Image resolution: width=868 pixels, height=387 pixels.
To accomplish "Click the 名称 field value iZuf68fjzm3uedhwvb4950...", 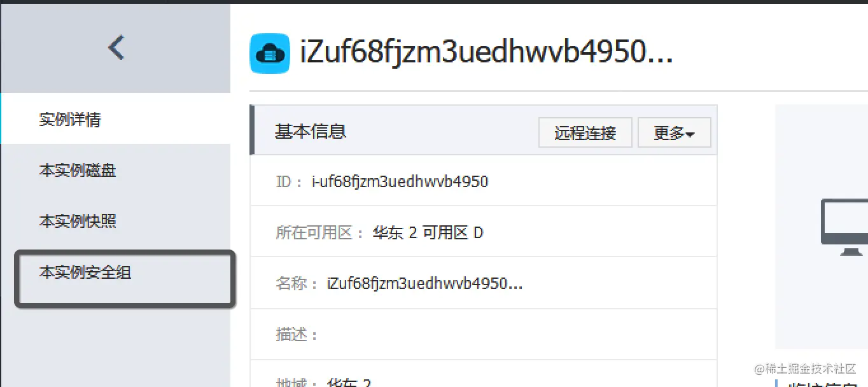I will tap(424, 284).
